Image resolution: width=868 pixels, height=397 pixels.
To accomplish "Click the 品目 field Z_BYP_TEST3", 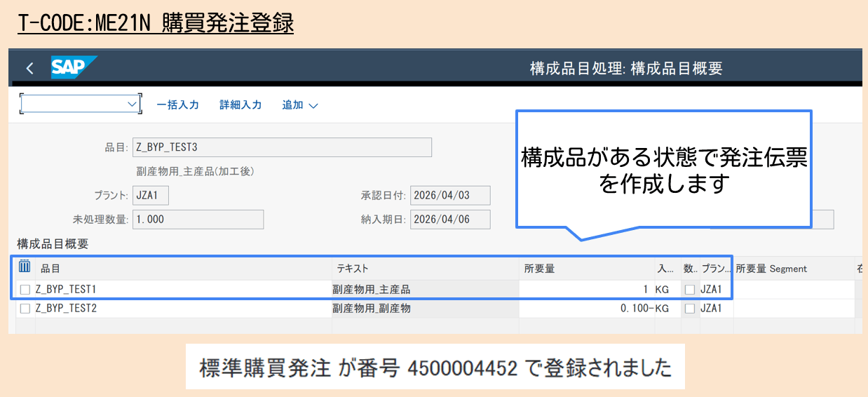I will 282,147.
